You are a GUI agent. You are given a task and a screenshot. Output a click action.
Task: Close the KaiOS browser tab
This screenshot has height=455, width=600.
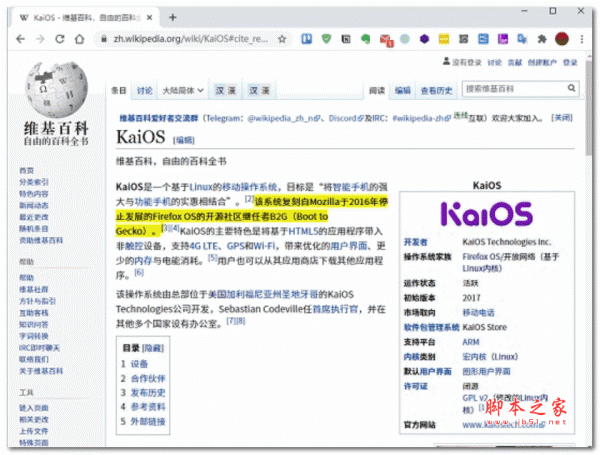click(x=151, y=17)
